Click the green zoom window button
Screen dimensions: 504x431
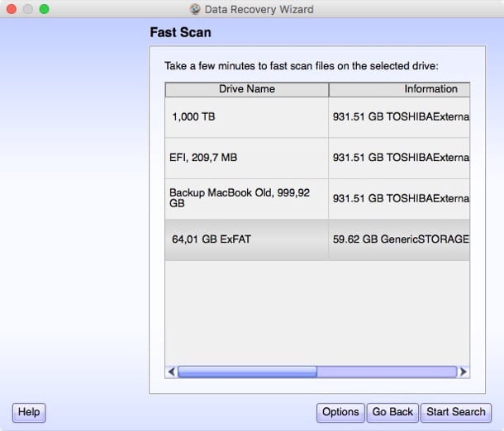pyautogui.click(x=45, y=9)
